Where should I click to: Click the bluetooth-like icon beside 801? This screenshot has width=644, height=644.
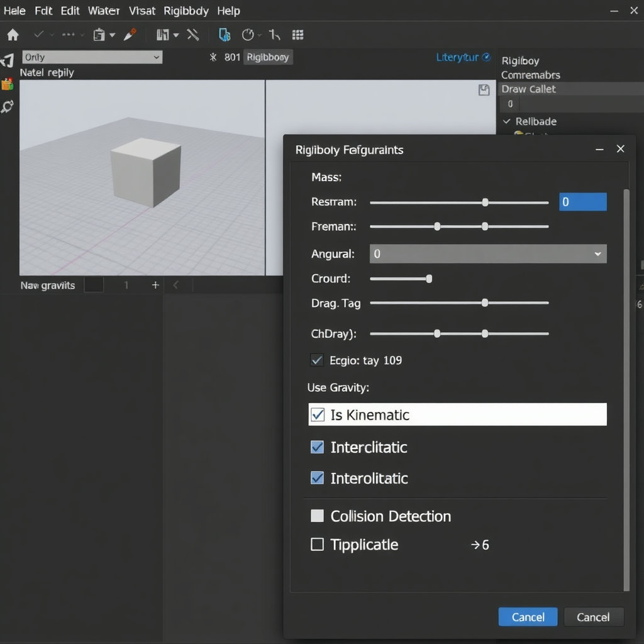pyautogui.click(x=213, y=57)
